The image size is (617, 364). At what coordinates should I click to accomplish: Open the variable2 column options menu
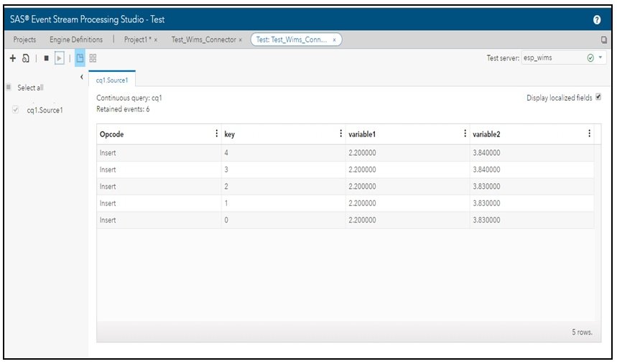pos(589,134)
